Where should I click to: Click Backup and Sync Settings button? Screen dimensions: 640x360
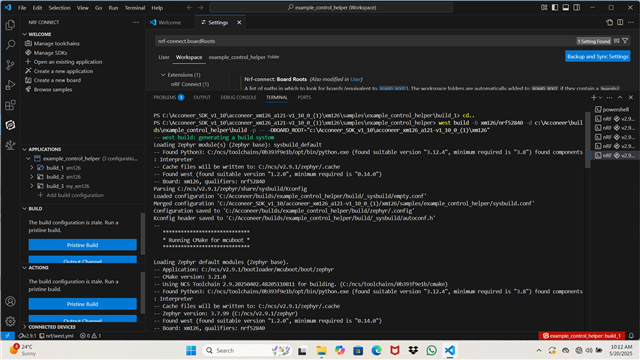coord(598,56)
